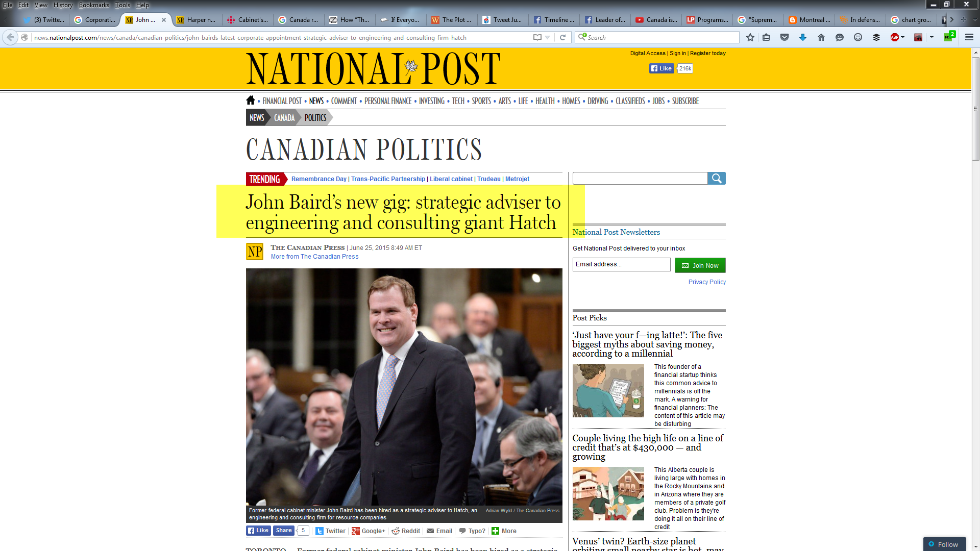This screenshot has height=551, width=980.
Task: Show more tabs with right arrow
Action: pos(952,20)
